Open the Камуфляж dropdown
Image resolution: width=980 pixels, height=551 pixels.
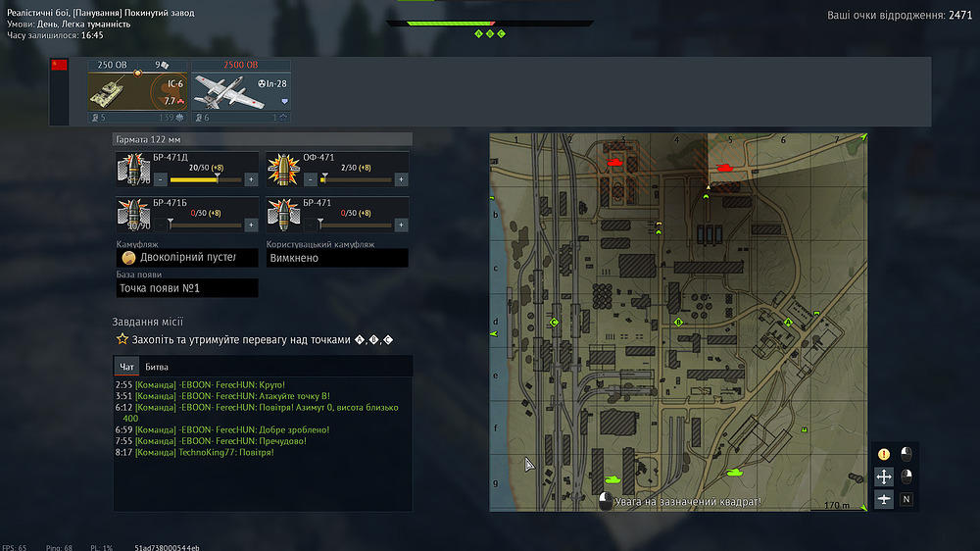tap(187, 258)
